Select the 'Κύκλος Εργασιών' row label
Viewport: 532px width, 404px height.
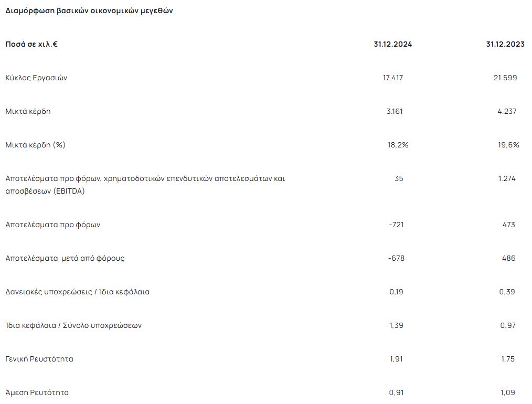click(36, 78)
